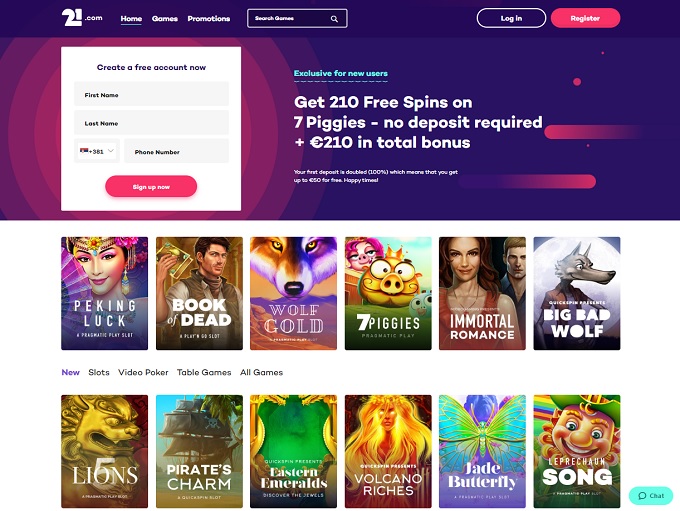Click the Sign up now button

151,187
